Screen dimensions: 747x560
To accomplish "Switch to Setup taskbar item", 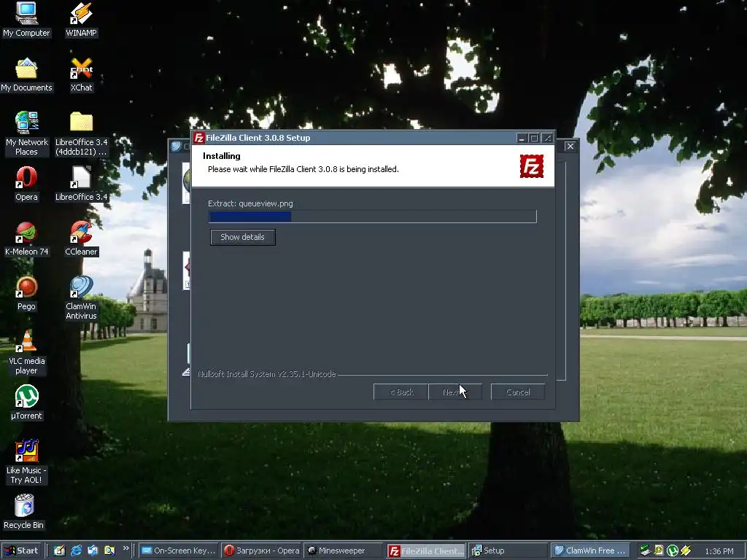I will (x=508, y=551).
